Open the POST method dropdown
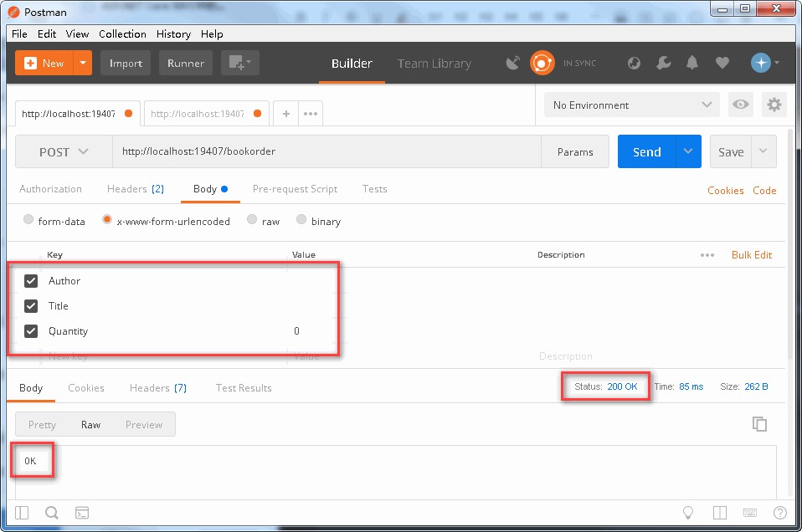The image size is (802, 532). tap(64, 151)
